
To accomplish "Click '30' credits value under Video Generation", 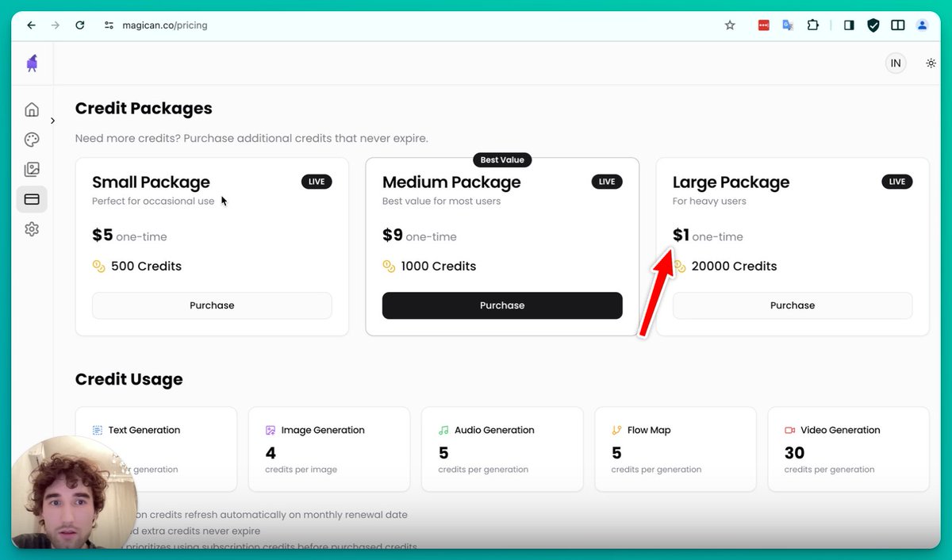I will [x=794, y=453].
